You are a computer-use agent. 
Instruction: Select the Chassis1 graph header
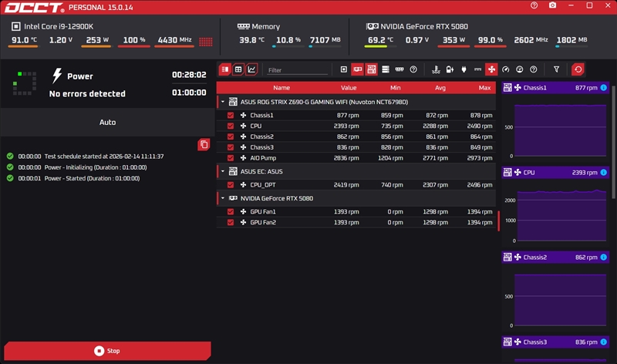click(555, 88)
